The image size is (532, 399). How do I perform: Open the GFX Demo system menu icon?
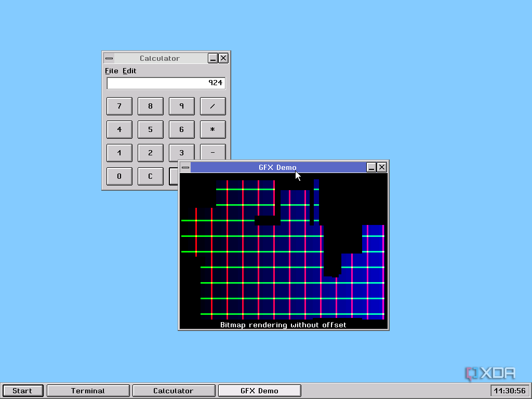[185, 167]
